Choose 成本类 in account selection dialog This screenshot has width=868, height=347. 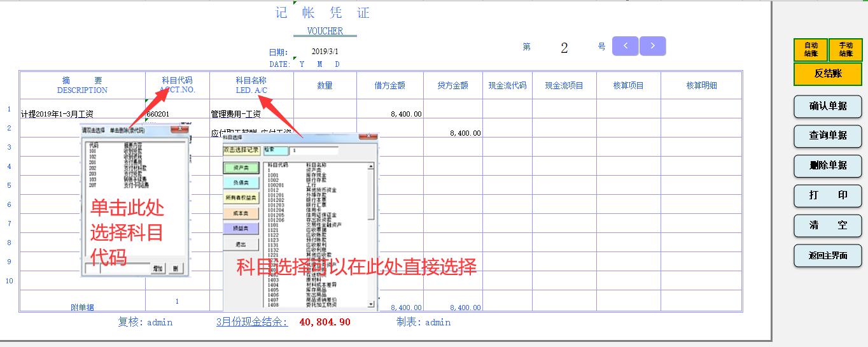[x=241, y=213]
